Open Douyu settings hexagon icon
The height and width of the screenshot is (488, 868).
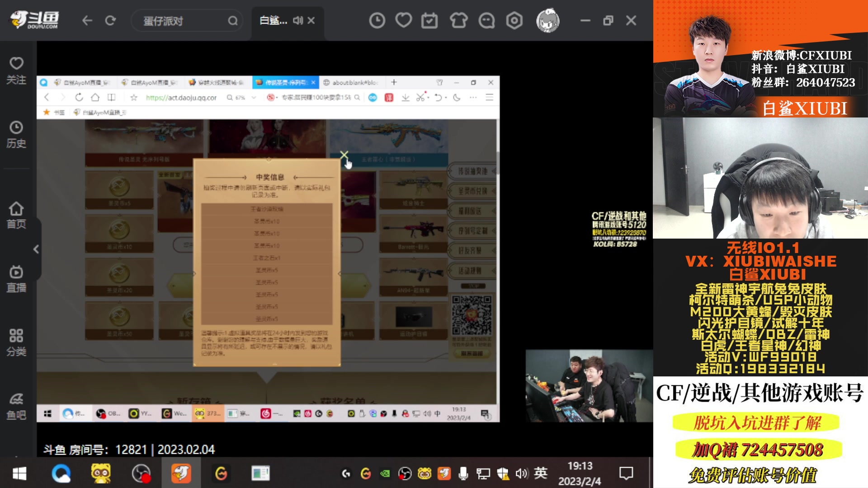tap(514, 20)
